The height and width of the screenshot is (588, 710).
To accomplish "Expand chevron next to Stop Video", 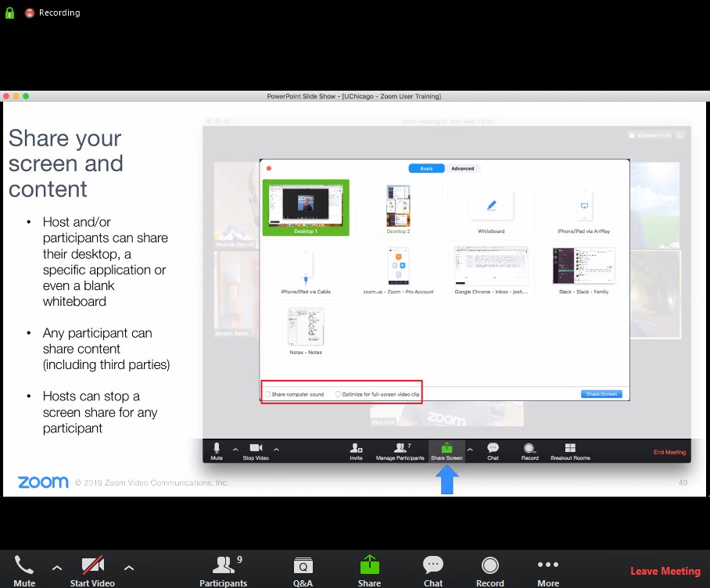I will click(276, 450).
